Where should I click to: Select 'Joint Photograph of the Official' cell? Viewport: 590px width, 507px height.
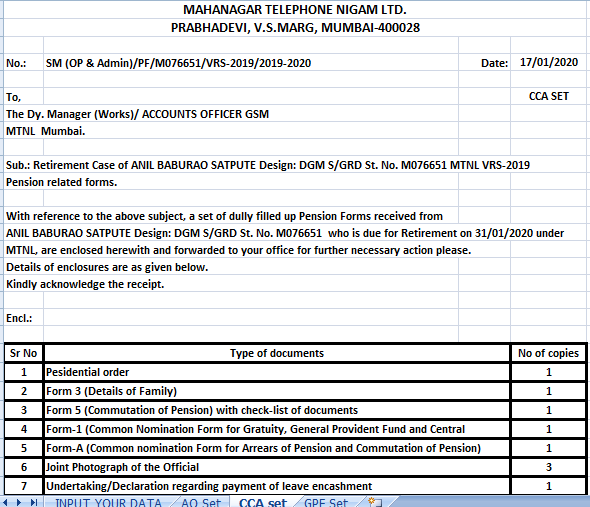pos(277,467)
